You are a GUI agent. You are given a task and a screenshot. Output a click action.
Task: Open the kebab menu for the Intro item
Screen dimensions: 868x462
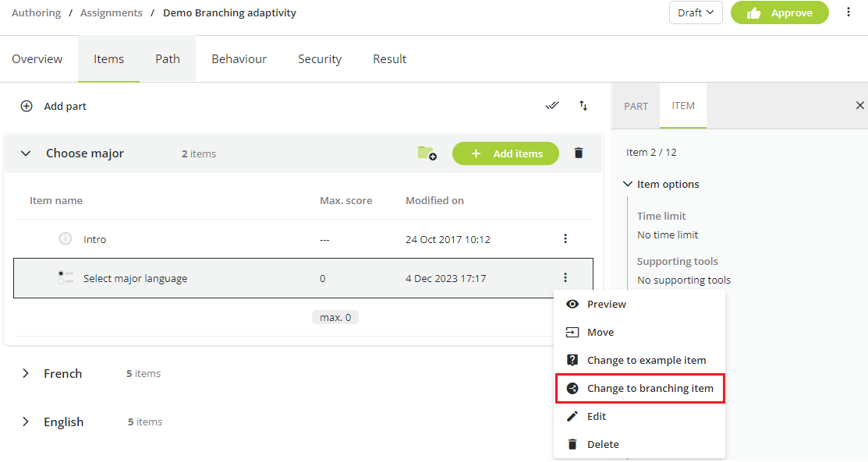(565, 239)
